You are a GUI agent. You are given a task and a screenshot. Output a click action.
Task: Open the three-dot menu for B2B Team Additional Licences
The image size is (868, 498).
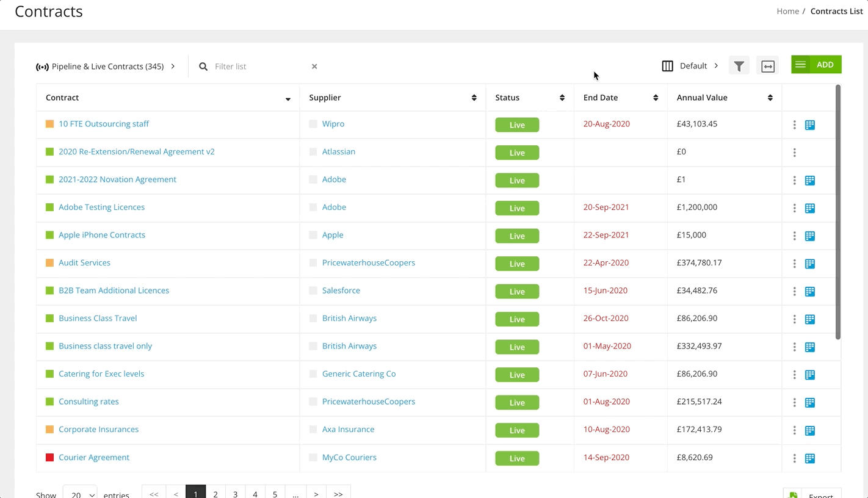coord(794,292)
